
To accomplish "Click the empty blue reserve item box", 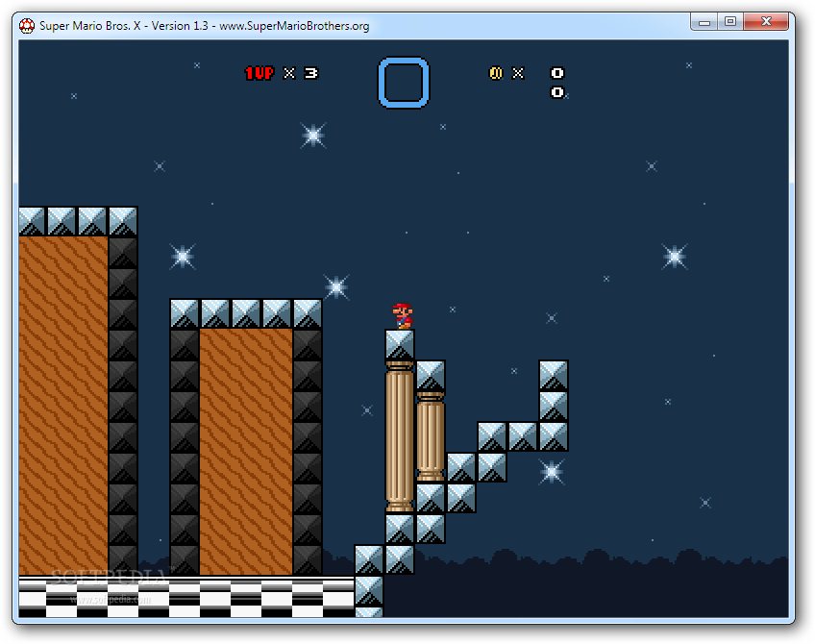I will pos(404,83).
